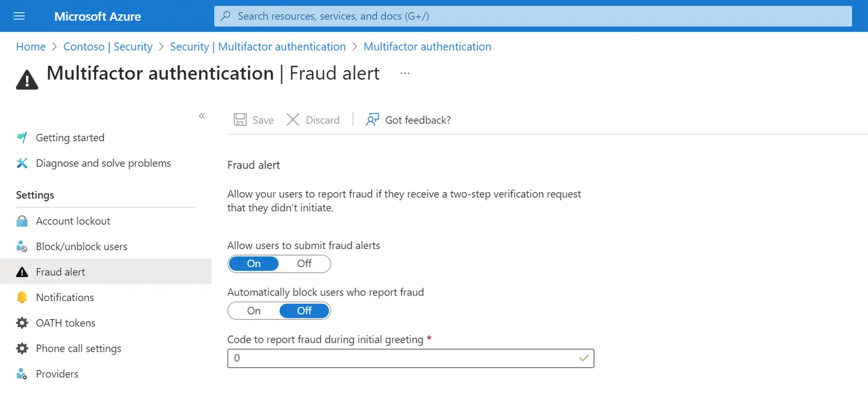Click the large warning icon beside page title
868x394 pixels.
click(27, 79)
